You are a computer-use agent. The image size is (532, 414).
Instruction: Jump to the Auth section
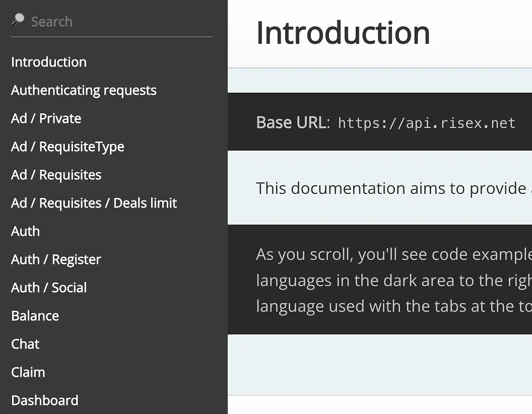pyautogui.click(x=25, y=231)
